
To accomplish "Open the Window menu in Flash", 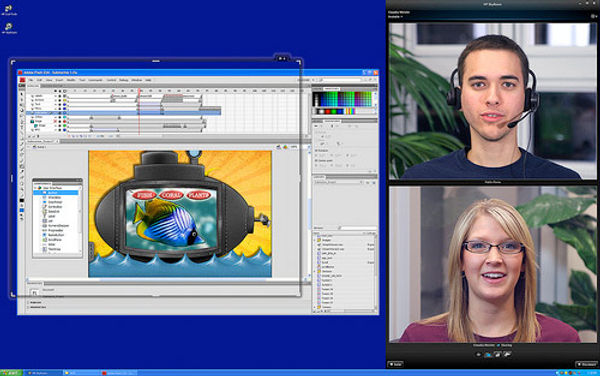I will [x=137, y=80].
